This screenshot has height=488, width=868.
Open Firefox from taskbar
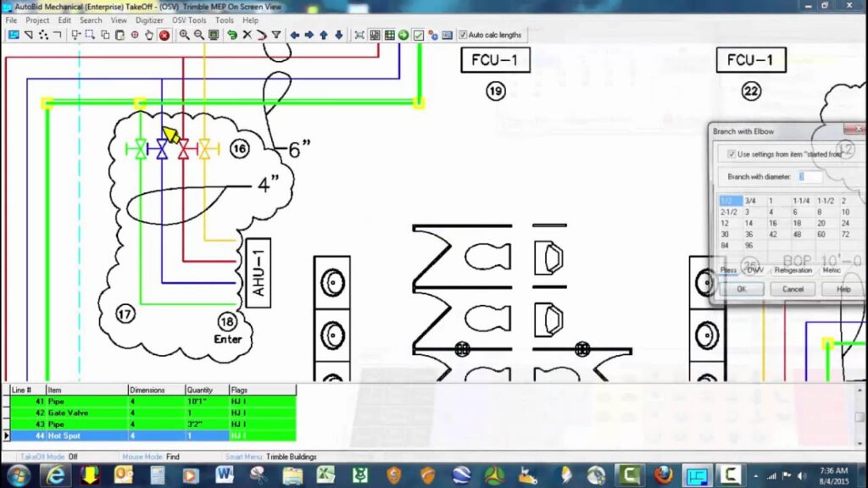point(663,475)
